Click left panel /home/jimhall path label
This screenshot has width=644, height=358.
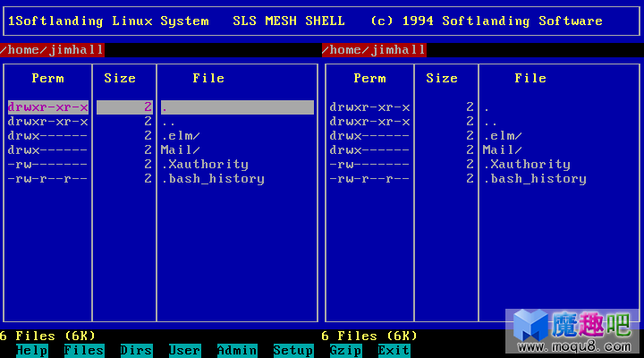[x=52, y=50]
